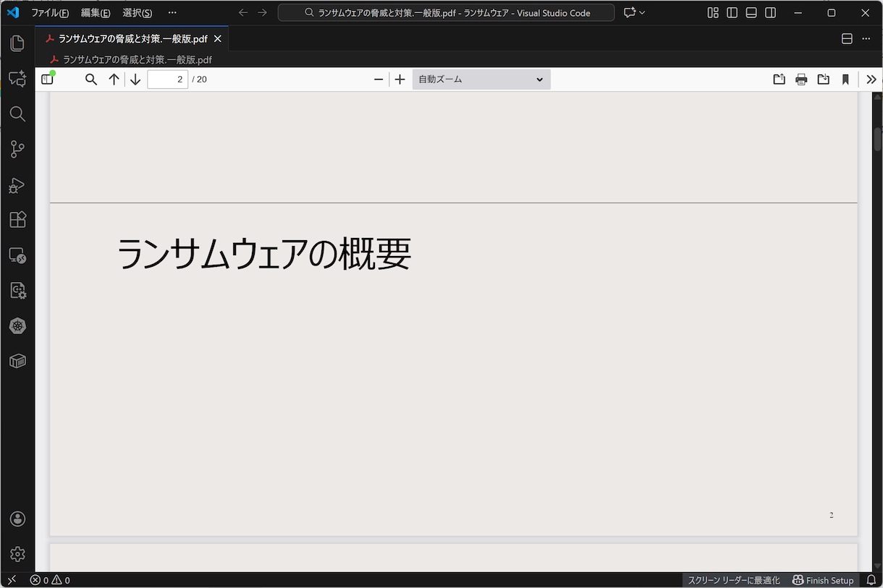Open the 選択(S) menu
The width and height of the screenshot is (883, 588).
point(138,13)
